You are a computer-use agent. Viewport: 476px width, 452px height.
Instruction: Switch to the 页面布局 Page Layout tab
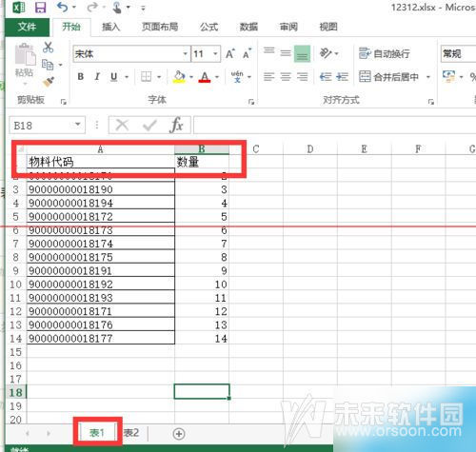[160, 27]
